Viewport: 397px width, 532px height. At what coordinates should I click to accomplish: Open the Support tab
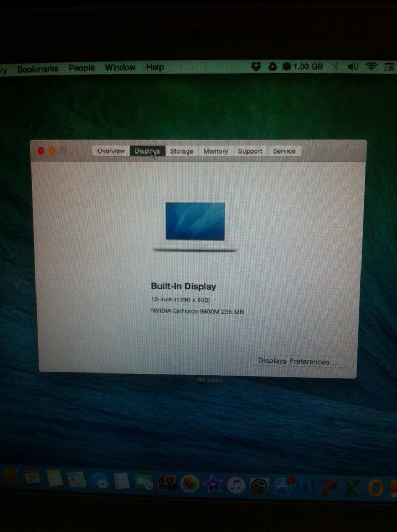pos(250,151)
